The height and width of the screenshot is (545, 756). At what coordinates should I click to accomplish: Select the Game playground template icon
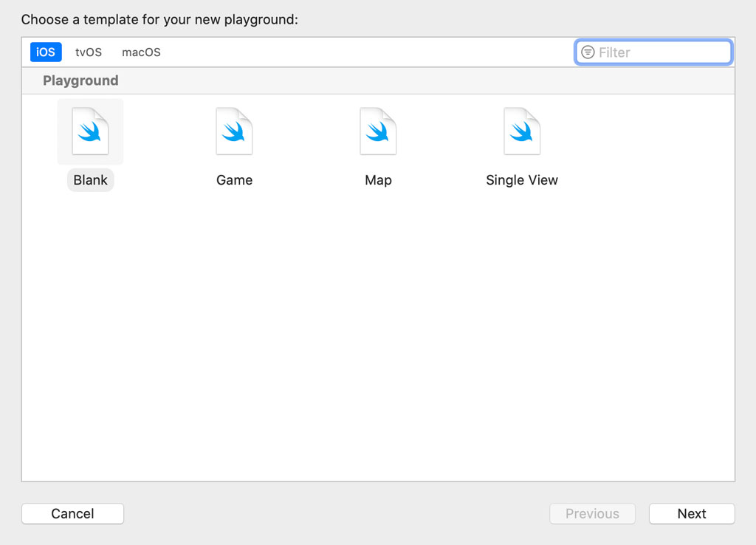234,131
